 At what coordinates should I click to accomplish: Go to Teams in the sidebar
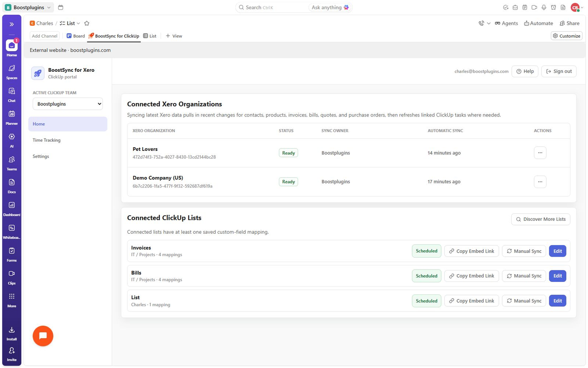tap(11, 162)
